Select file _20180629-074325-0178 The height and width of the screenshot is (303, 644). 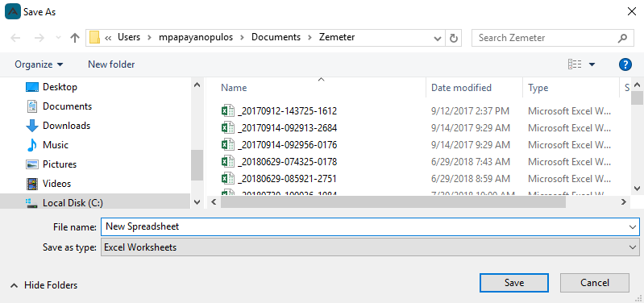click(x=287, y=162)
